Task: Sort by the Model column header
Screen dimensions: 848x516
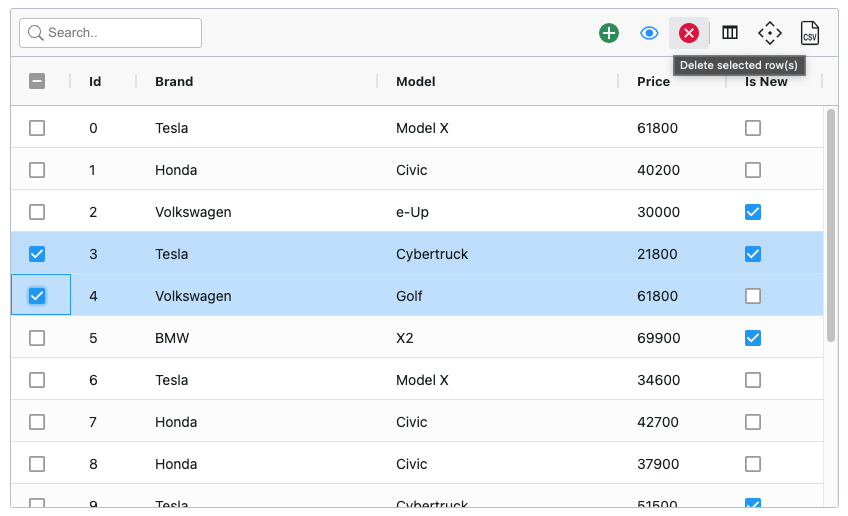Action: point(415,82)
